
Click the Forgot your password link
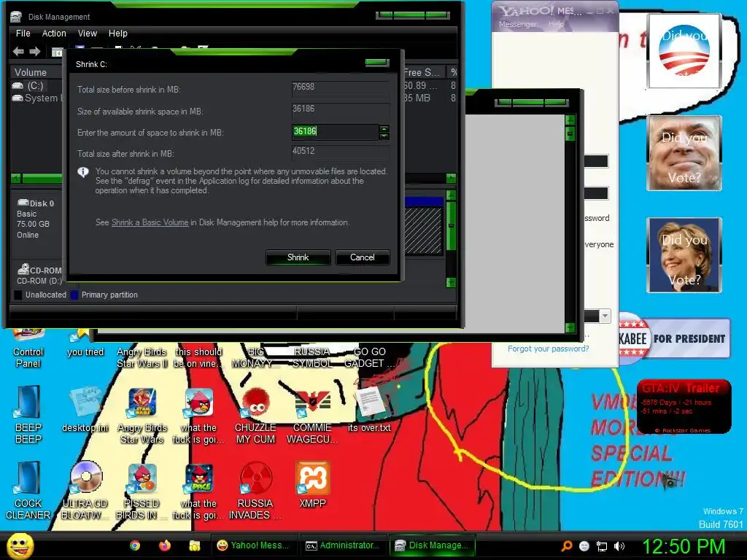click(548, 349)
